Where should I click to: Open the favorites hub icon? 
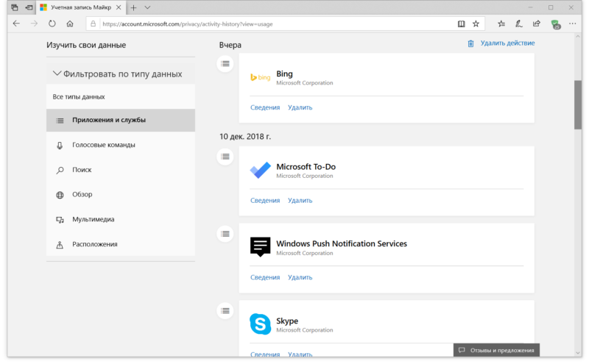(x=501, y=24)
